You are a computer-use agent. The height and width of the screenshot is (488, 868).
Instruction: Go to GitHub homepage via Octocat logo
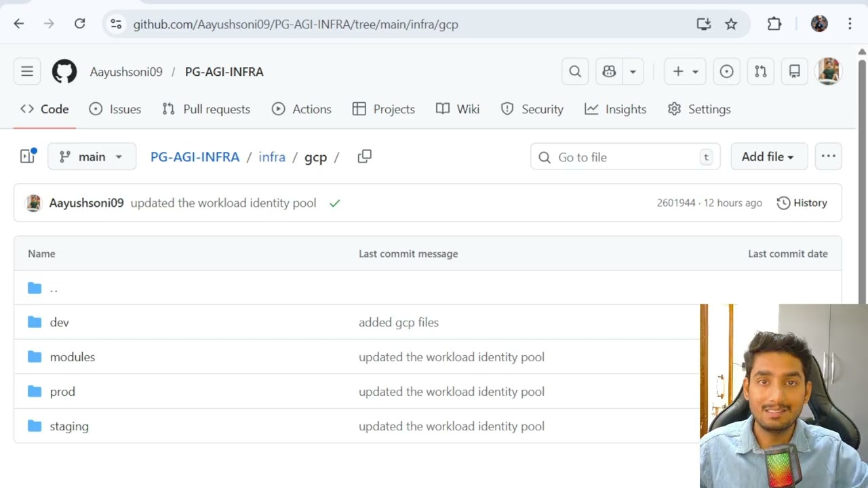(x=64, y=71)
